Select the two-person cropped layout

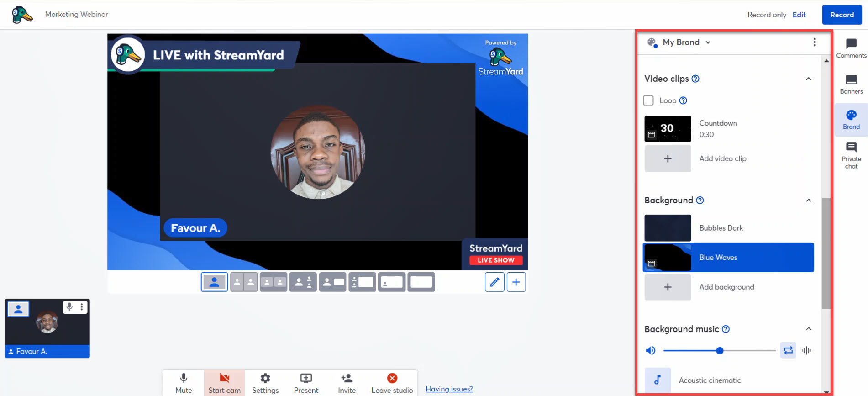click(x=244, y=282)
